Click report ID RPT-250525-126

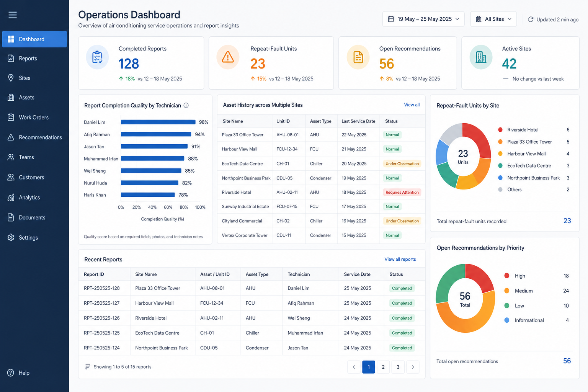tap(102, 318)
